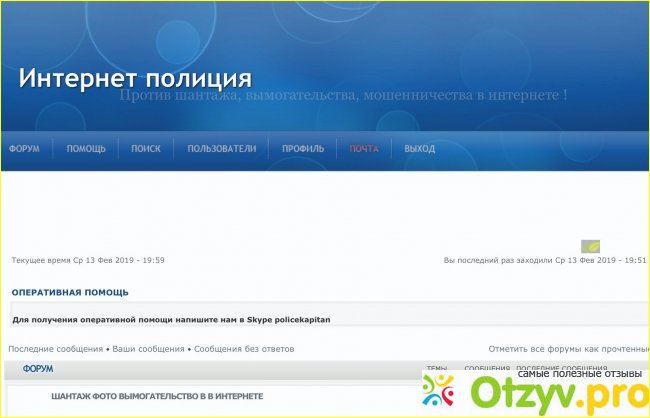Select ПОЛЬЗОВАТЕЛИ menu item
The height and width of the screenshot is (418, 650).
222,149
